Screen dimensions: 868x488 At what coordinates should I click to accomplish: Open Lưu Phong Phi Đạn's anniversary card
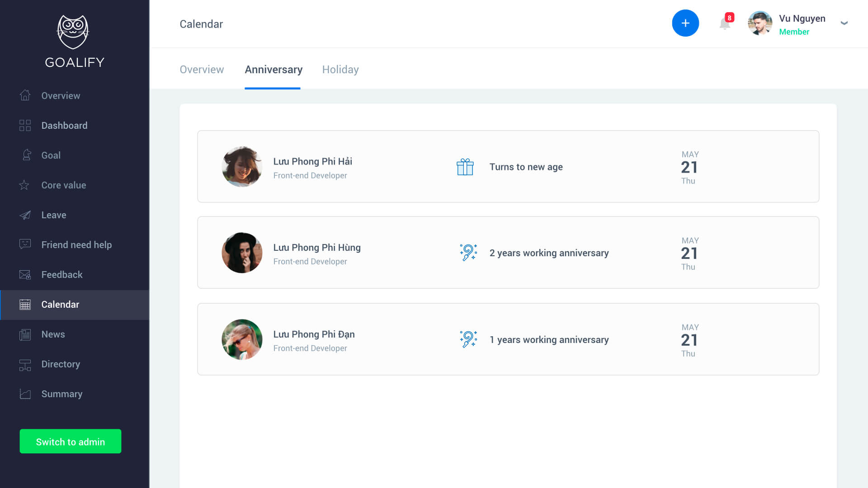pos(508,339)
